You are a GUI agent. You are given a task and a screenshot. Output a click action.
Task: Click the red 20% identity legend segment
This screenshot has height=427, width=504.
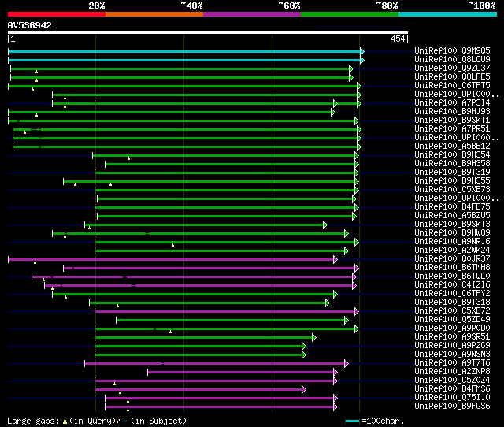pos(57,14)
